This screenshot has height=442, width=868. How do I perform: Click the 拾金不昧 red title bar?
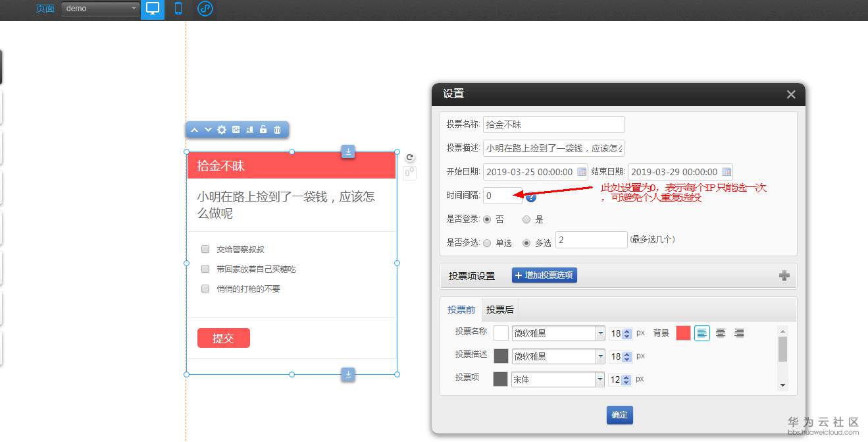pos(292,166)
